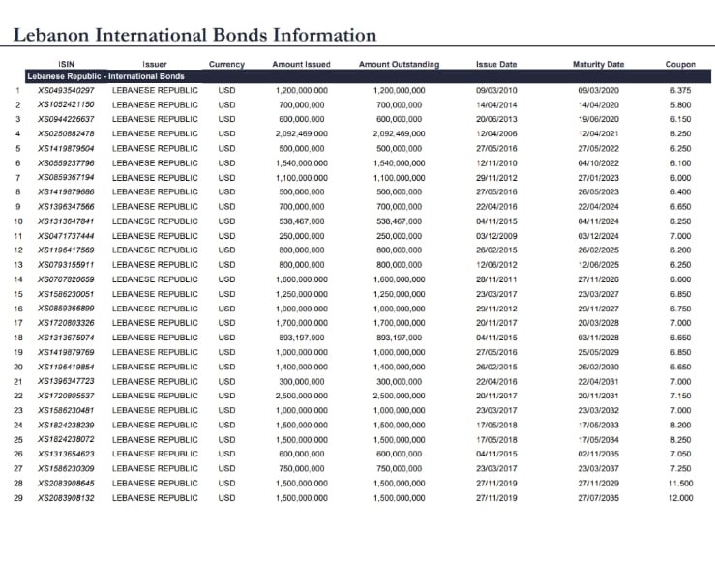Viewport: 715px width, 588px height.
Task: Select the 'Lebanese Republic - International Bonds' section row
Action: pyautogui.click(x=368, y=76)
